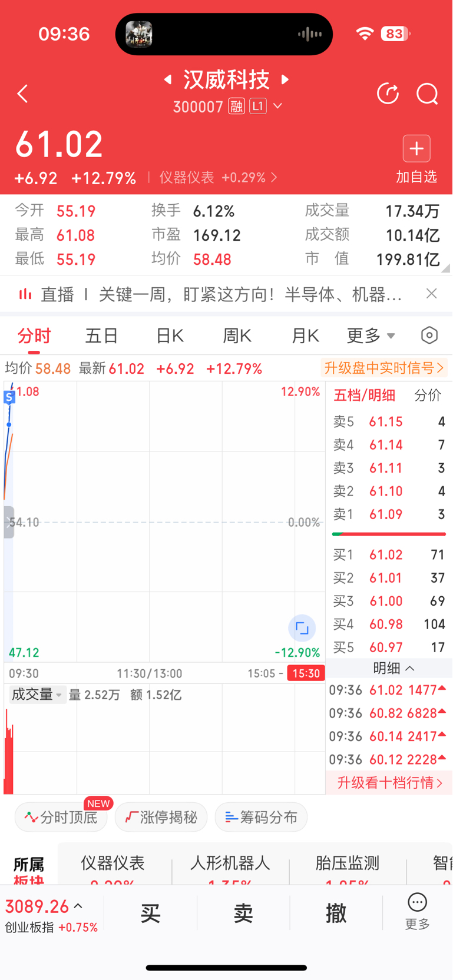
Task: Tap 卖4 price 61.14
Action: [x=386, y=445]
